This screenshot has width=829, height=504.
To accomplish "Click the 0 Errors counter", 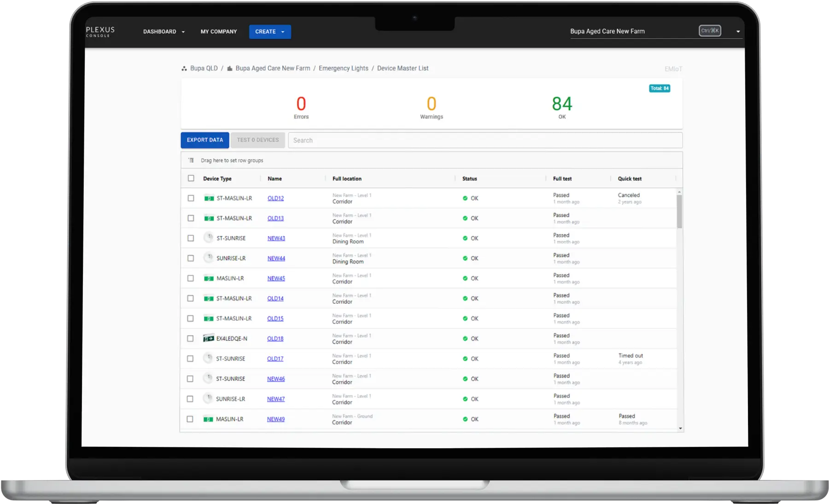I will tap(301, 107).
